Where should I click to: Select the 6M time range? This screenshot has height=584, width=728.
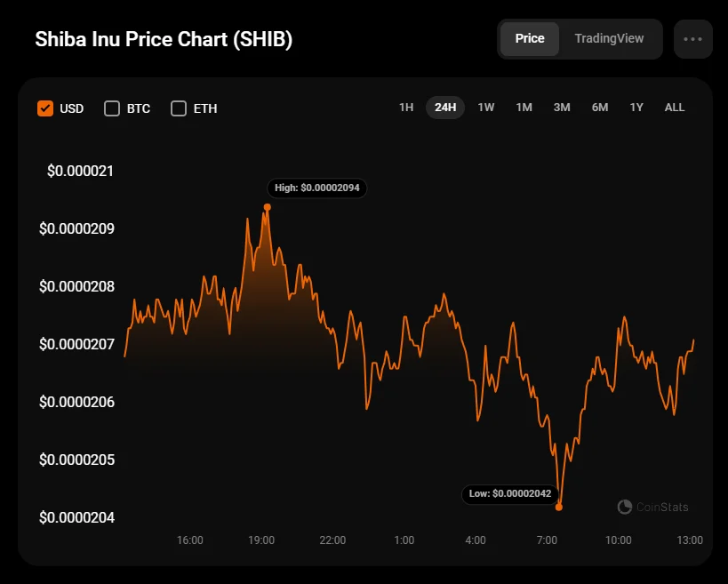click(x=600, y=108)
